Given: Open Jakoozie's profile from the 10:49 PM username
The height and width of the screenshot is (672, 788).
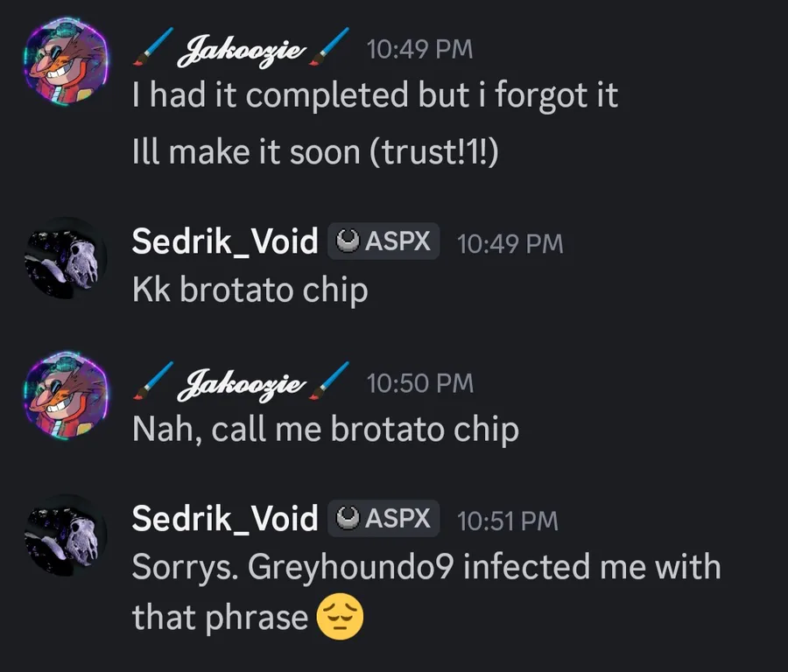Looking at the screenshot, I should click(242, 49).
